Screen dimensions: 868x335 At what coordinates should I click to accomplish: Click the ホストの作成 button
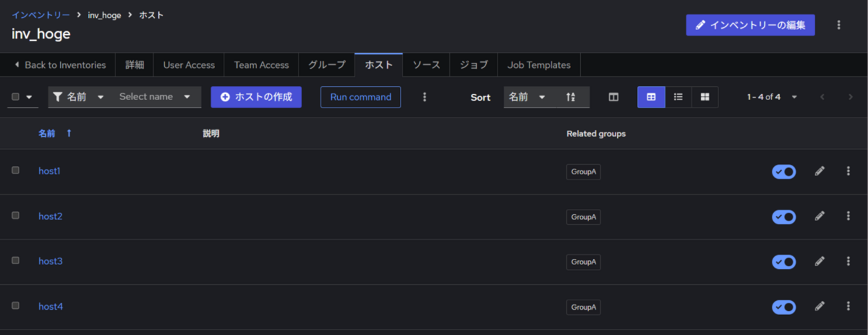[x=256, y=97]
